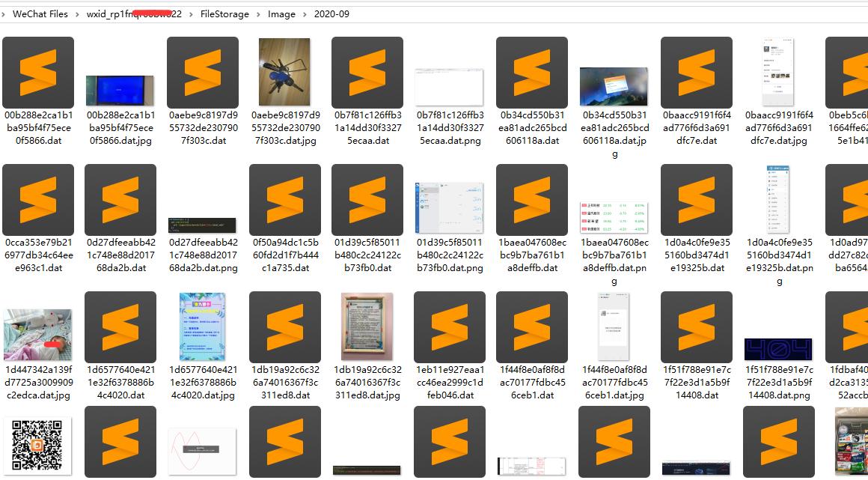Click framed notice photo 1db19a92...dat.jpg
868x480 pixels.
click(x=367, y=326)
